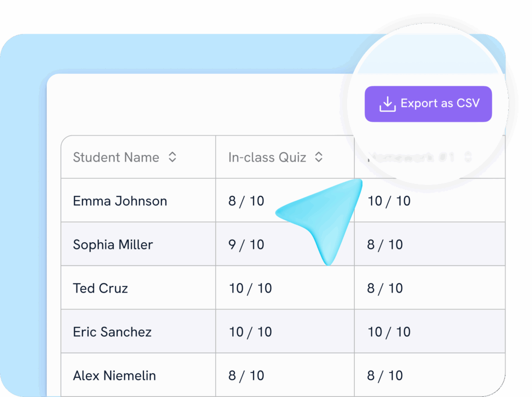Select the Student Name column header text
The image size is (532, 397).
click(x=116, y=157)
